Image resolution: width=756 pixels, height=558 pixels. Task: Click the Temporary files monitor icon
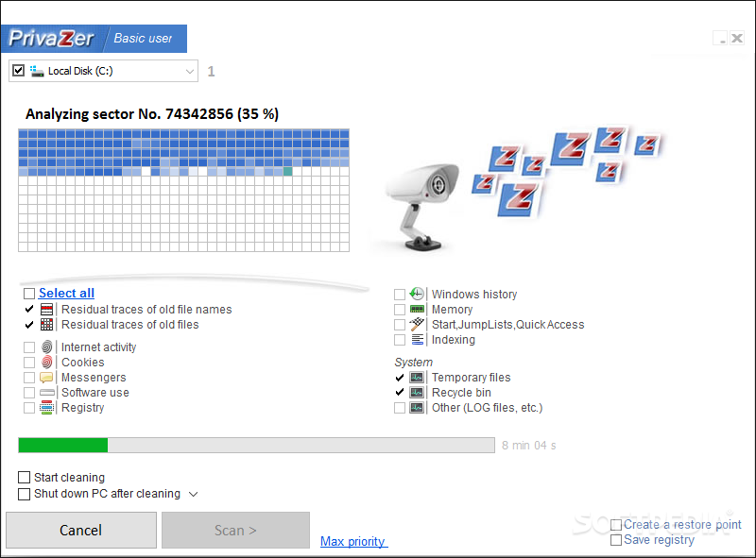click(417, 378)
